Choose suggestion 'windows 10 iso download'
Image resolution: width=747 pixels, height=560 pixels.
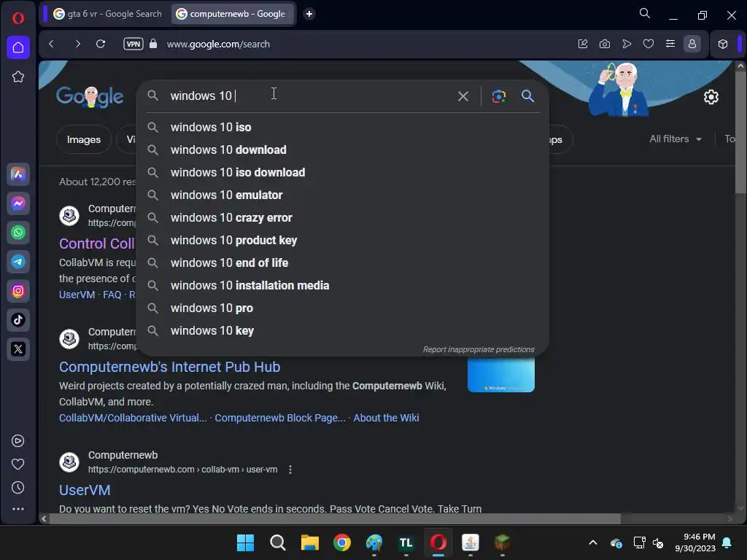(343, 172)
